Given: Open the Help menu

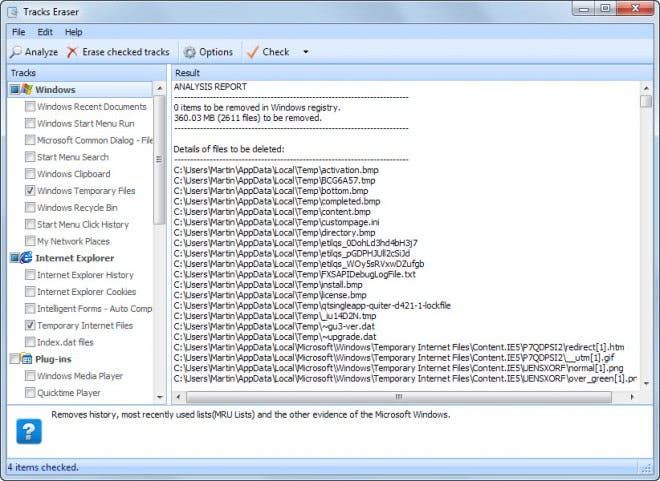Looking at the screenshot, I should (x=74, y=32).
